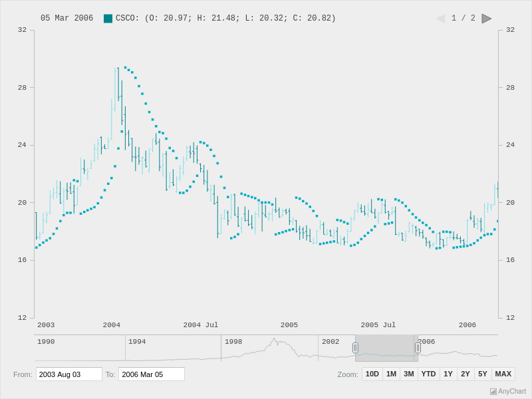Screen dimensions: 532x399
Task: Go to previous legend page arrow
Action: [440, 19]
